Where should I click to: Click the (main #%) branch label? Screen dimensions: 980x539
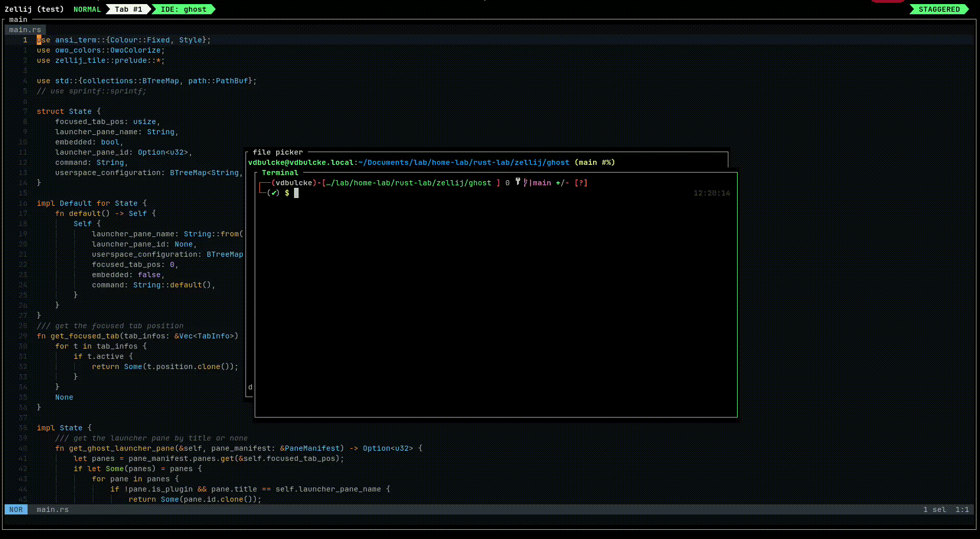(595, 162)
